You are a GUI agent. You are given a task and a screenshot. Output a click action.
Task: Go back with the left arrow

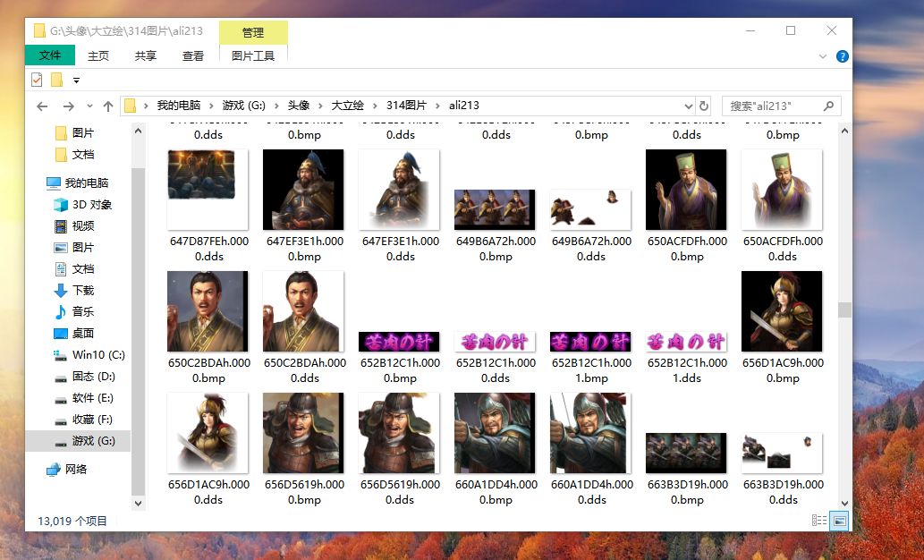click(x=42, y=106)
